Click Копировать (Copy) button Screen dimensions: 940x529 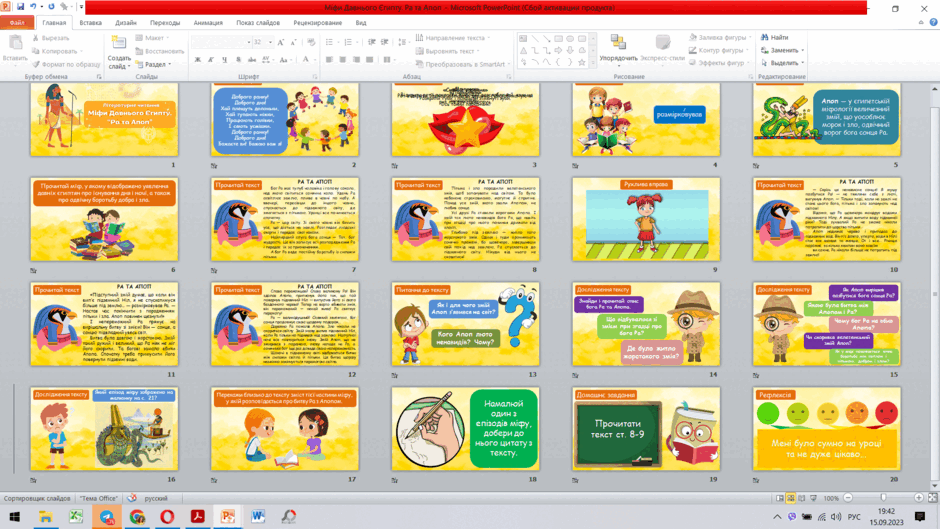[x=57, y=51]
